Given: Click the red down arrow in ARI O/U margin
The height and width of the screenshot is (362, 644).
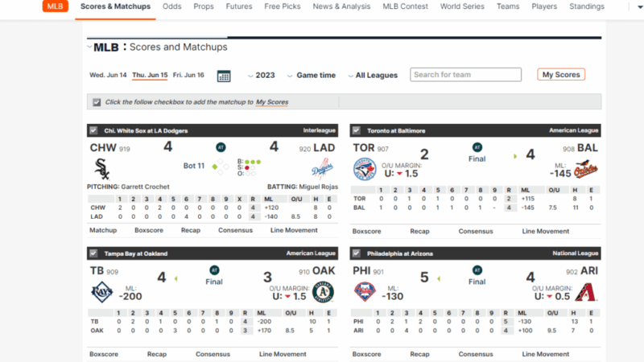Looking at the screenshot, I should pyautogui.click(x=550, y=297).
